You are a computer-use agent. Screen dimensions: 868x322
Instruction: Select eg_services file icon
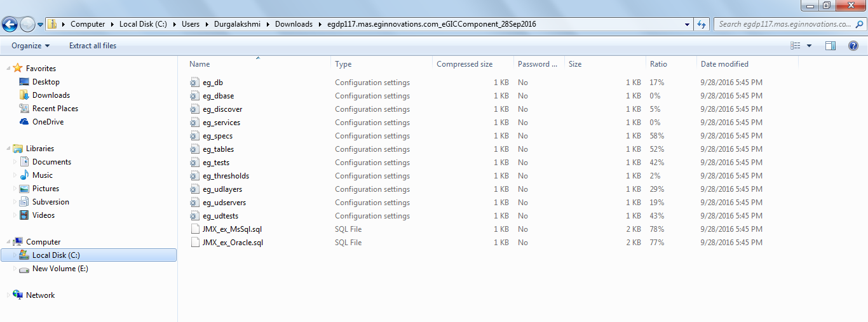click(194, 123)
